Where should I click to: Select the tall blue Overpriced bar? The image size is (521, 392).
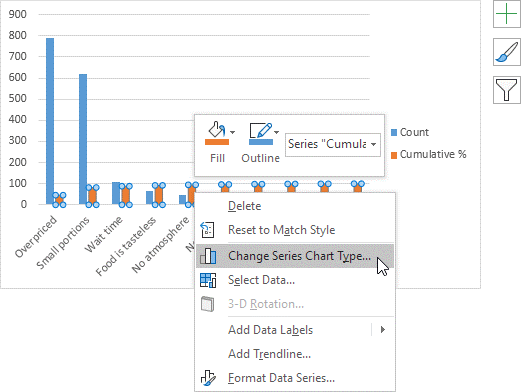[x=50, y=121]
